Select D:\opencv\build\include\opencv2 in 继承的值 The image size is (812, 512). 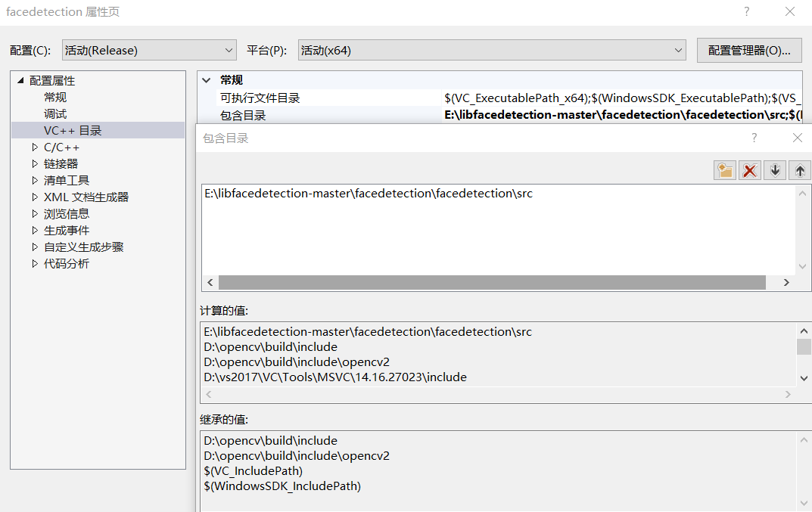point(297,455)
